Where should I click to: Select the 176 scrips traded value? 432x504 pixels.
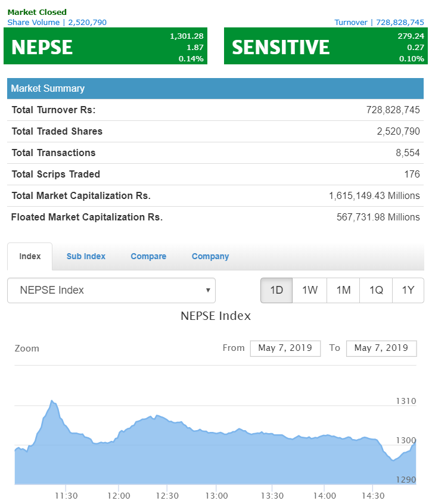(x=412, y=174)
